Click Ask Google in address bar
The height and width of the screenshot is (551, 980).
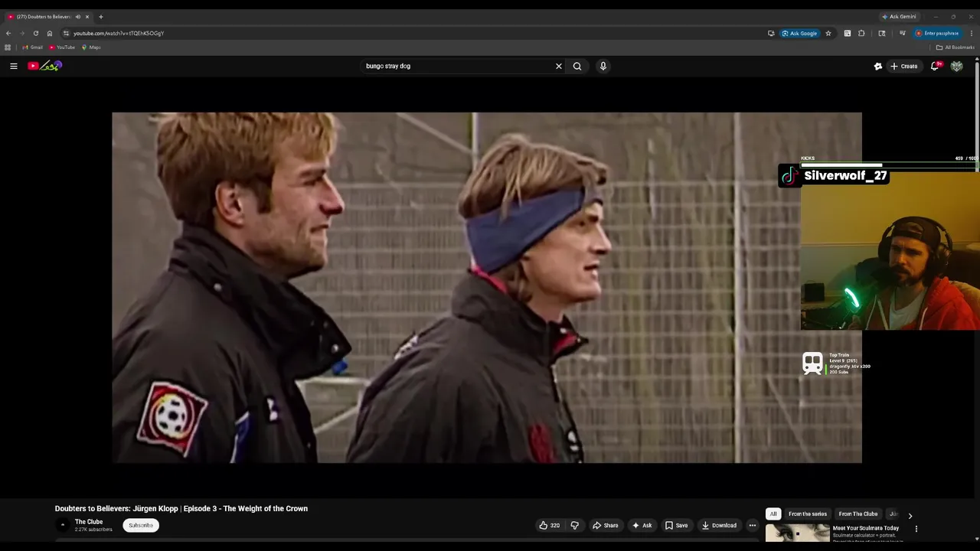(x=799, y=33)
